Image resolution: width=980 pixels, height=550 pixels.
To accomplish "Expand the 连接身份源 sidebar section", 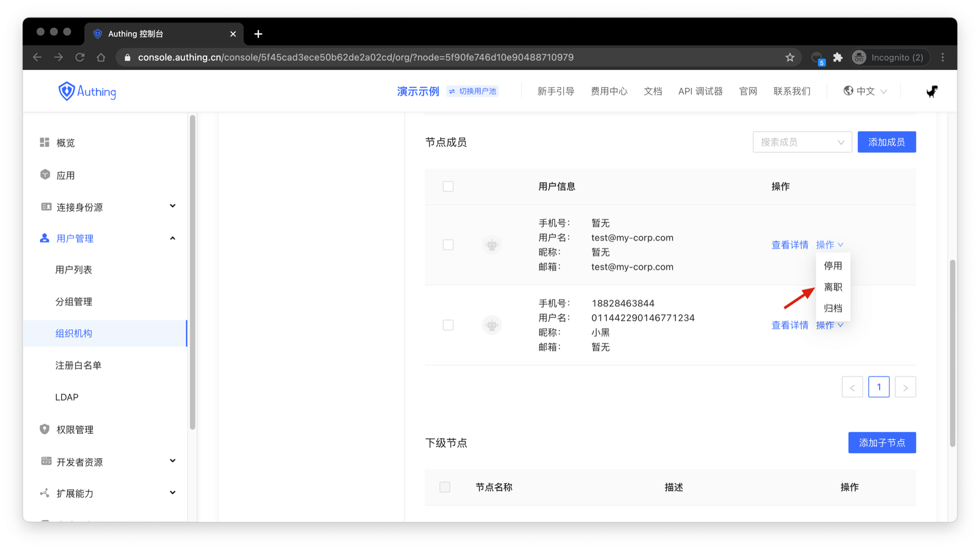I will (x=173, y=206).
